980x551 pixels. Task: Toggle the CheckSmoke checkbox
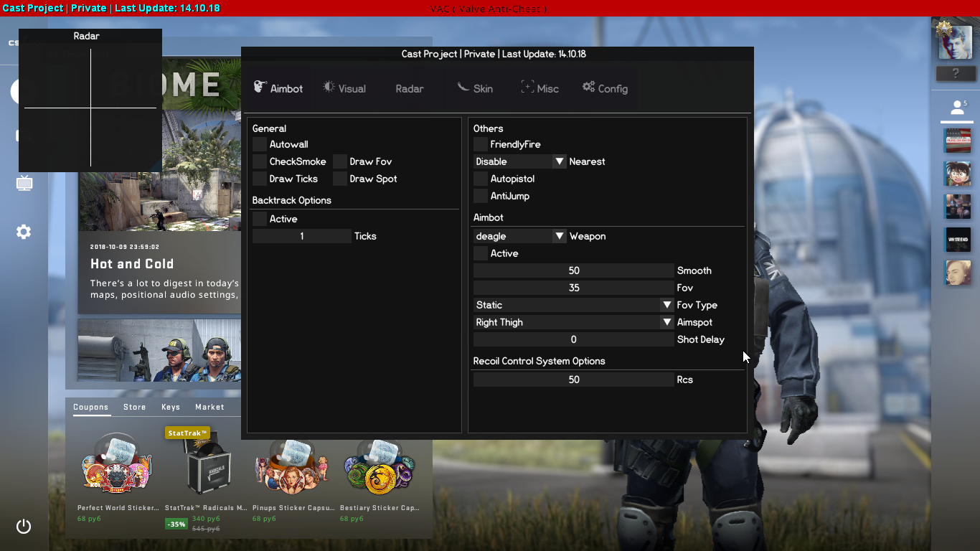click(260, 161)
